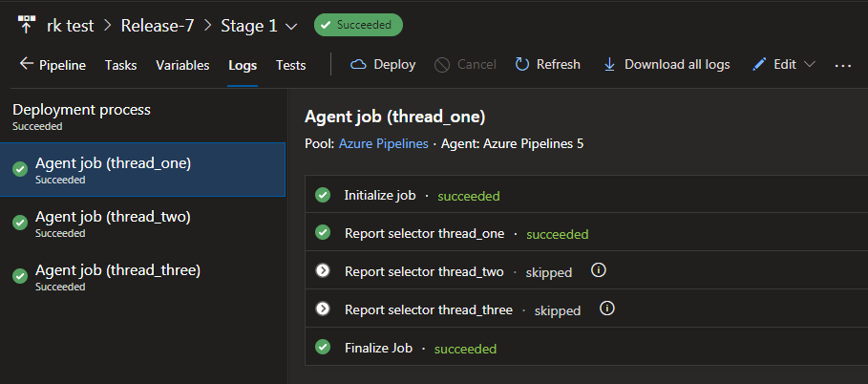Click the Refresh icon in toolbar

(x=522, y=65)
